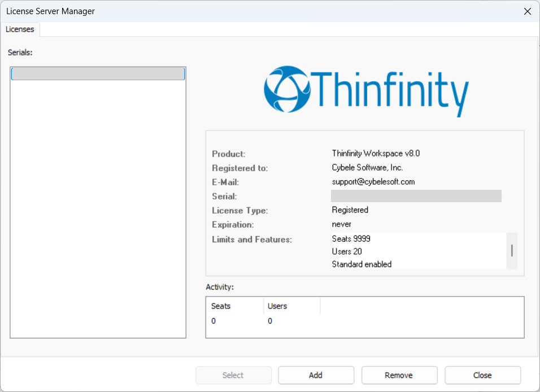540x392 pixels.
Task: Click the Remove button
Action: (x=399, y=375)
